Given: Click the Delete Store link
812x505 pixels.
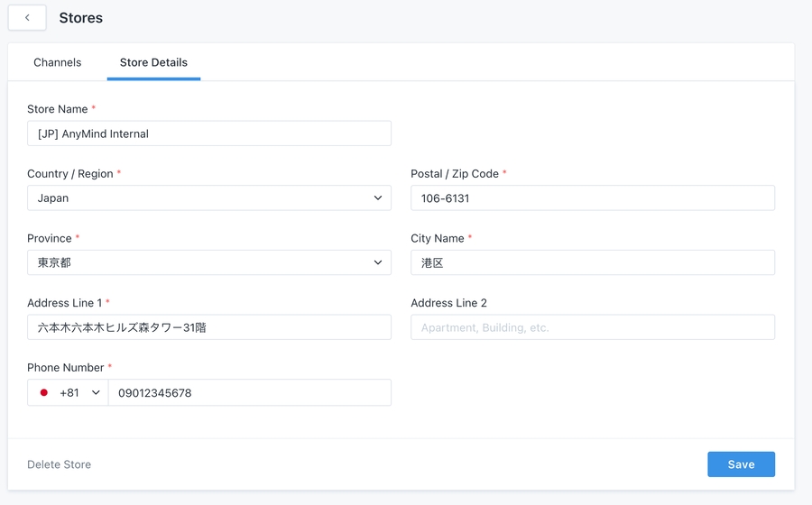Looking at the screenshot, I should tap(59, 464).
